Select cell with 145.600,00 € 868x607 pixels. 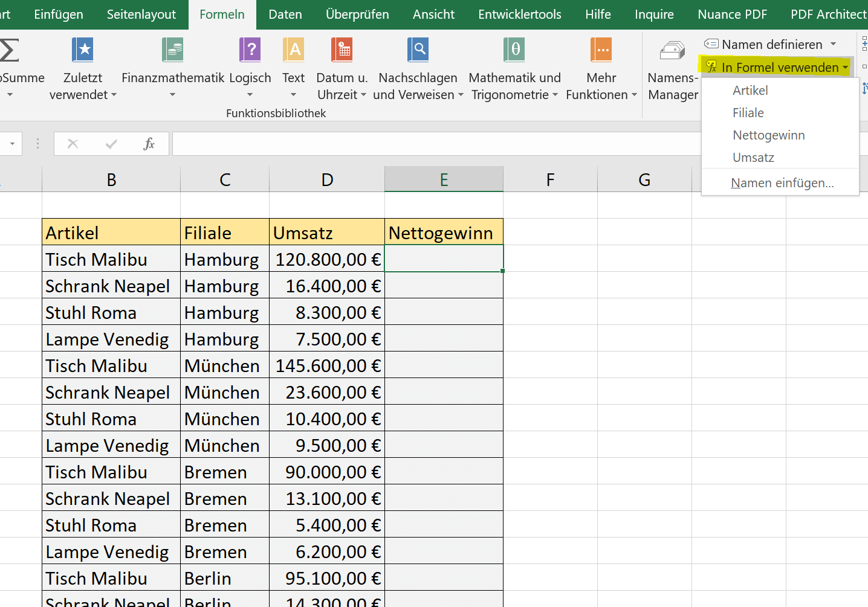point(327,365)
